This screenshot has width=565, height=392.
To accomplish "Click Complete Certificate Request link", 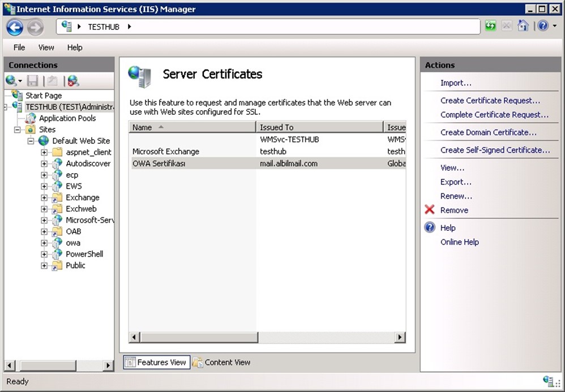I will pos(494,114).
